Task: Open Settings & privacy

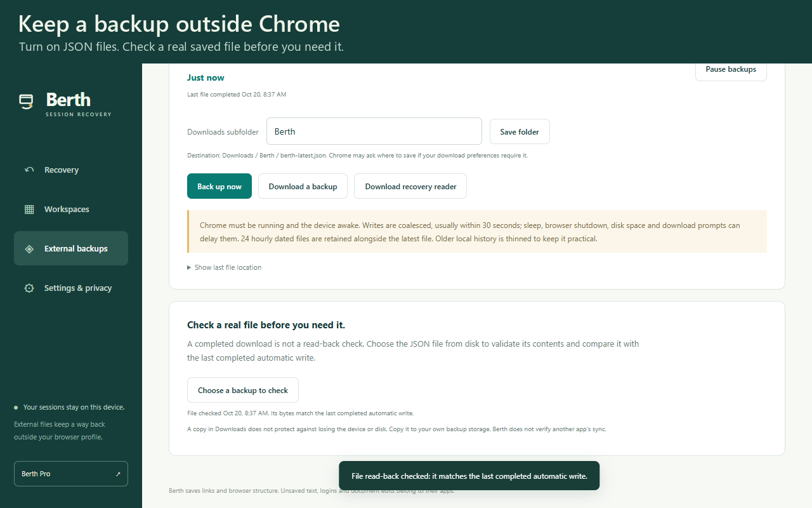Action: (71, 288)
